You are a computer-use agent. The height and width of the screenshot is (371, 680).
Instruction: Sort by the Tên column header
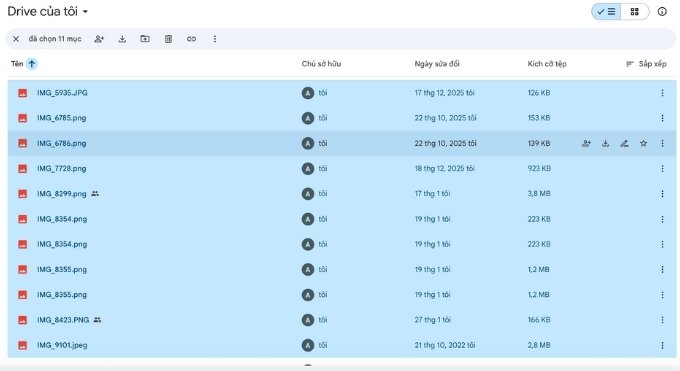pyautogui.click(x=17, y=64)
